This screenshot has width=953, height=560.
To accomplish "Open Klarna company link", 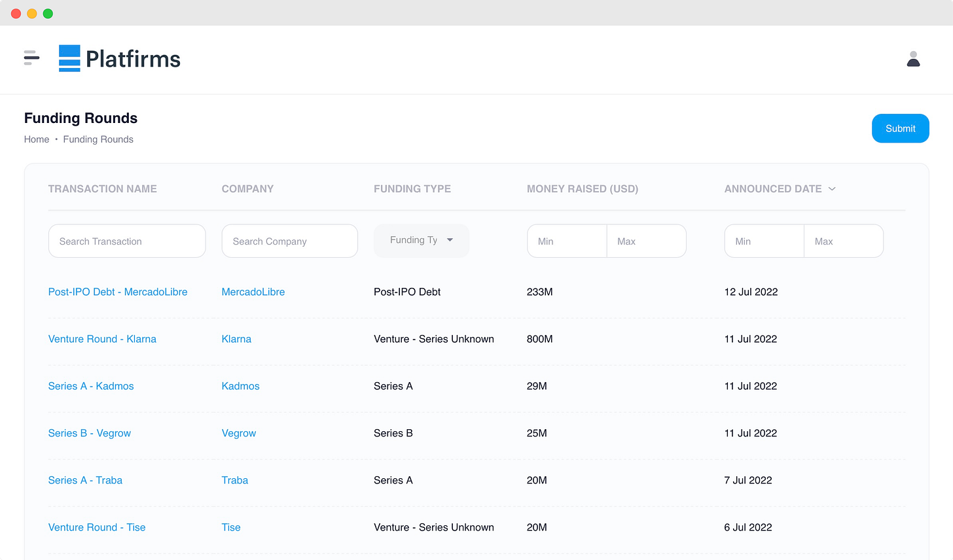I will point(236,339).
